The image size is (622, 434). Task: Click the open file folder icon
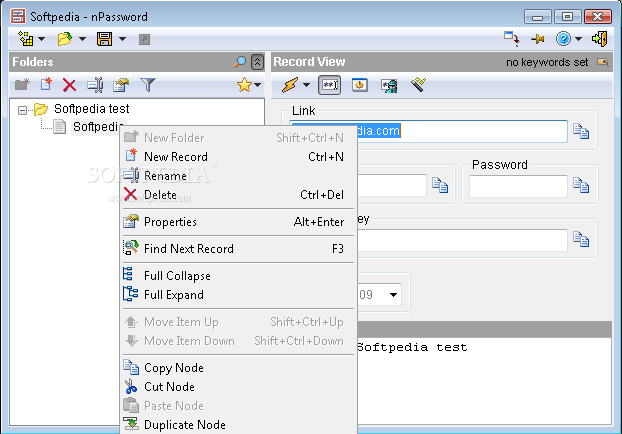pyautogui.click(x=65, y=39)
